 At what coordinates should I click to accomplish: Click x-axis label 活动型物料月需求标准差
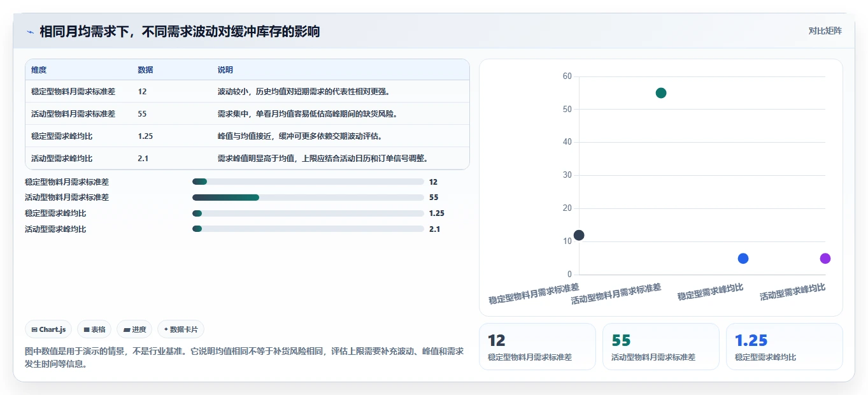(616, 293)
